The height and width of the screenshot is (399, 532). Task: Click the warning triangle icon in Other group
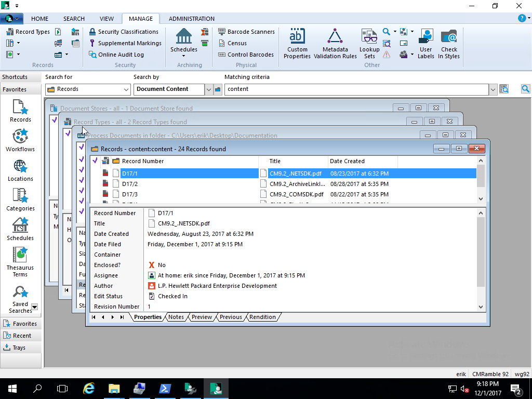[387, 55]
